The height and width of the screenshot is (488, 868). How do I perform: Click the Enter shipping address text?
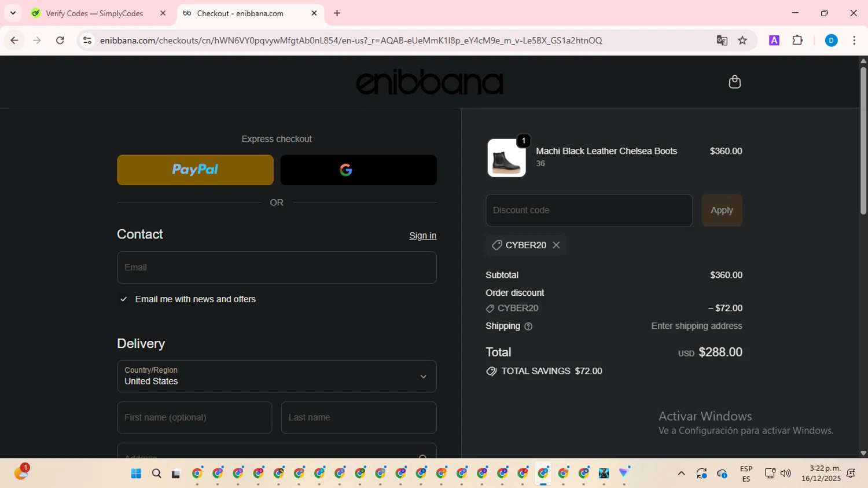point(697,326)
